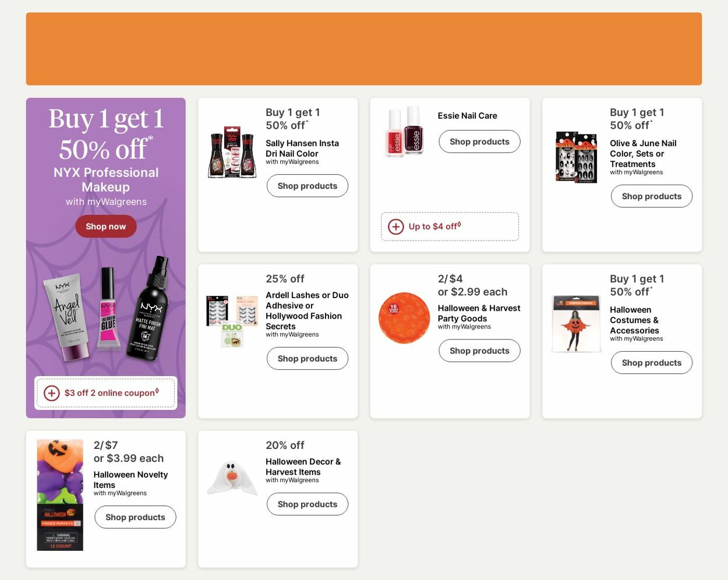Shop products for Ardell Lashes or Duo Adhesive

307,359
